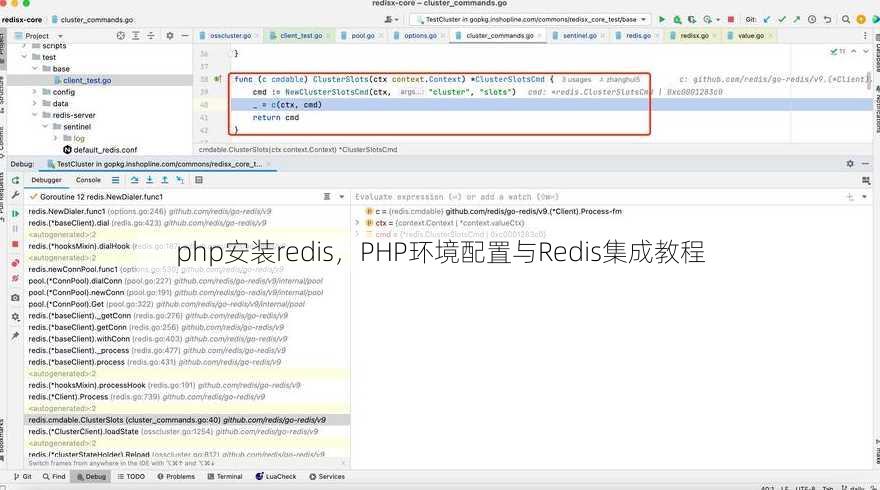Run TestCluster with the green Run icon
This screenshot has height=490, width=880.
(662, 20)
